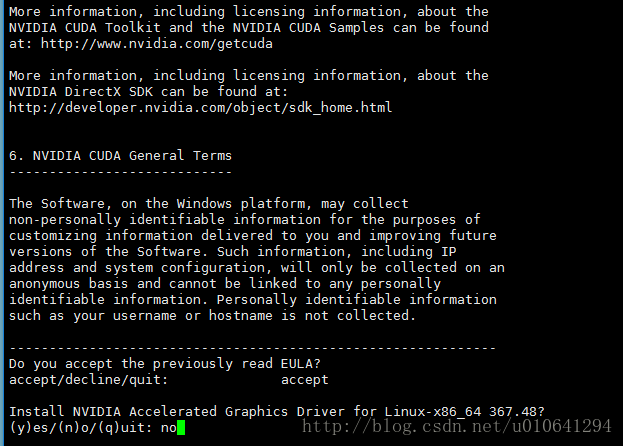Image resolution: width=623 pixels, height=446 pixels.
Task: Click the developer.nvidia.com sdk_home.html URL
Action: tap(201, 108)
